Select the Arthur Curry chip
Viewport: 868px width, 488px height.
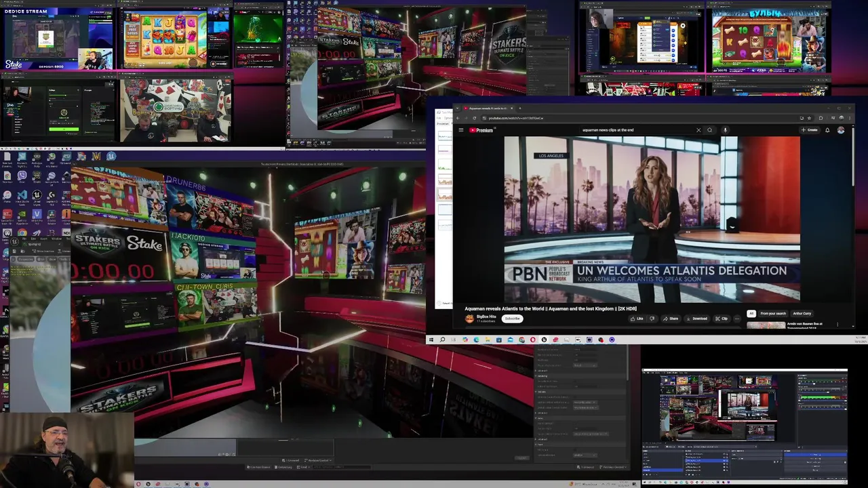pos(802,313)
